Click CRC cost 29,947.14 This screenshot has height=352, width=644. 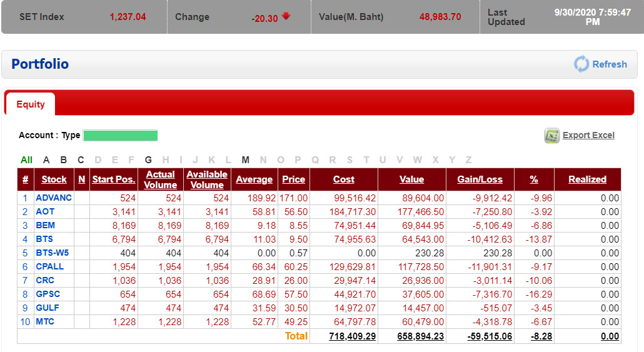click(355, 281)
